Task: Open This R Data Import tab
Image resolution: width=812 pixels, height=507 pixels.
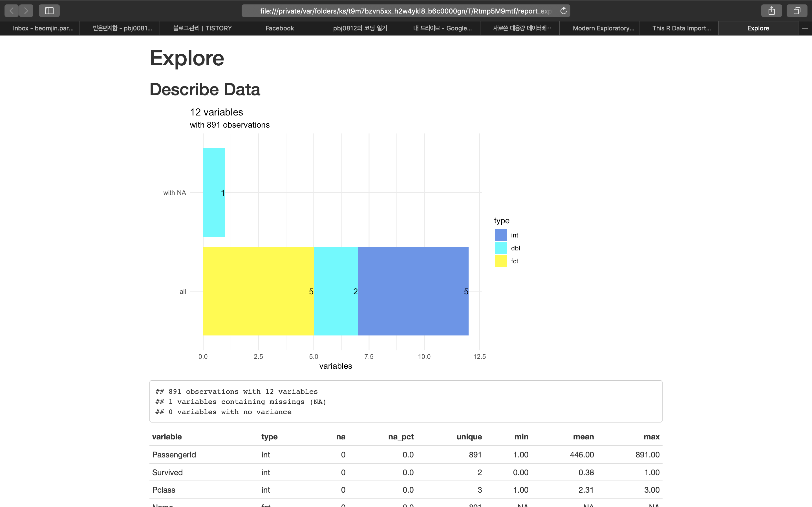Action: [x=681, y=28]
